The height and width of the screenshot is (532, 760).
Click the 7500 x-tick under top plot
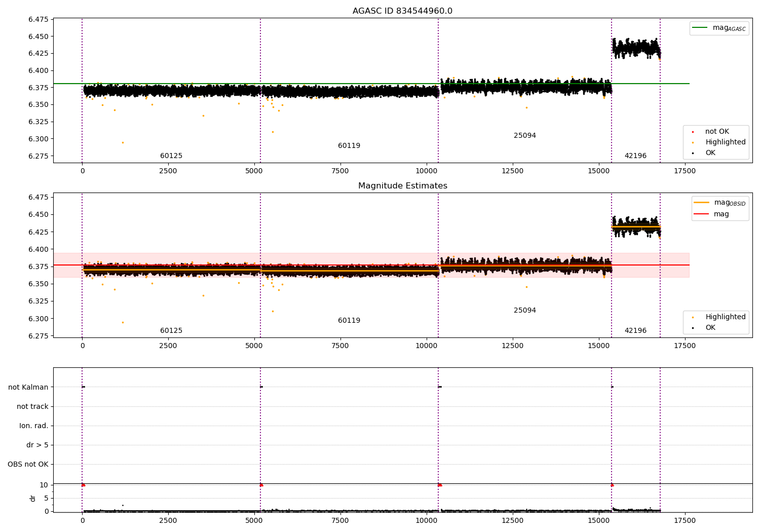pos(340,171)
